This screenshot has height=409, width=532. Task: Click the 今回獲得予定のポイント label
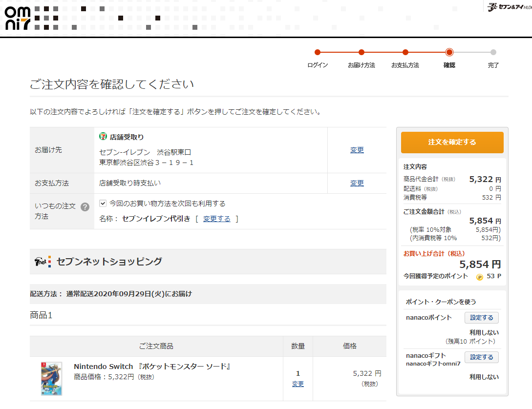436,276
